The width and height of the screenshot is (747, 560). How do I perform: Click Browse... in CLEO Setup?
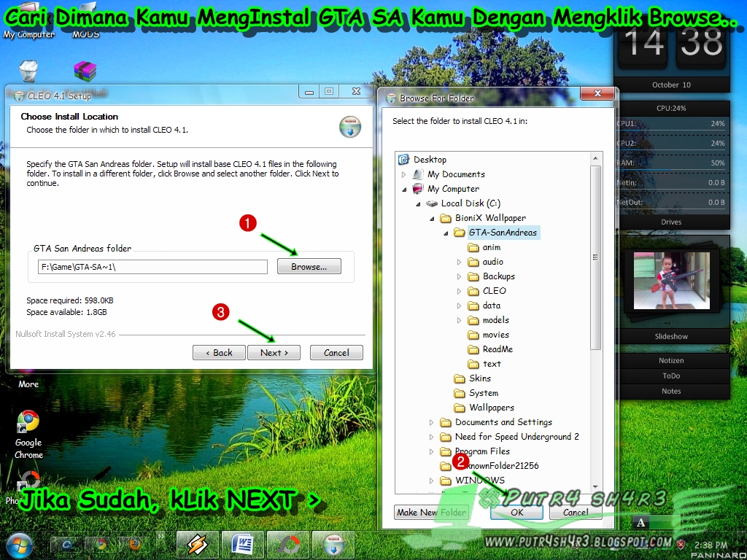click(309, 266)
